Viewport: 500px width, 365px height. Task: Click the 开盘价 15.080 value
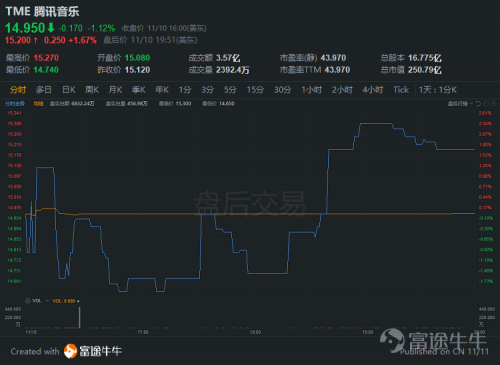[x=137, y=58]
